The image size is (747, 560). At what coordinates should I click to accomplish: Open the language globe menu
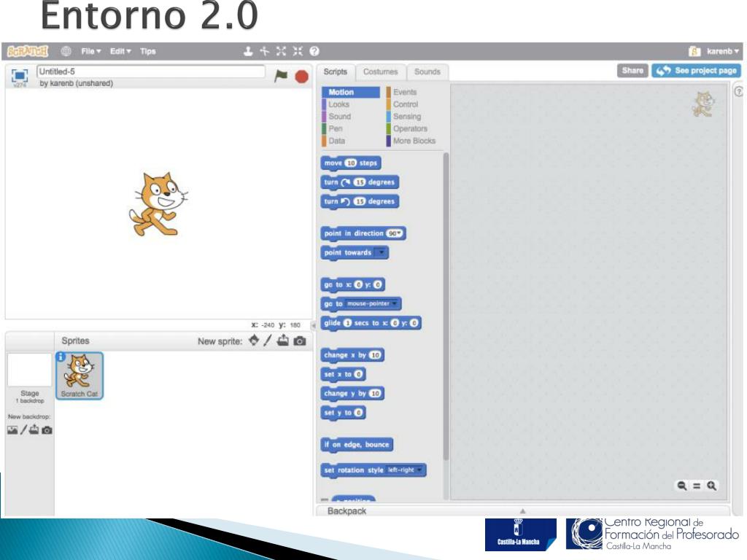66,51
